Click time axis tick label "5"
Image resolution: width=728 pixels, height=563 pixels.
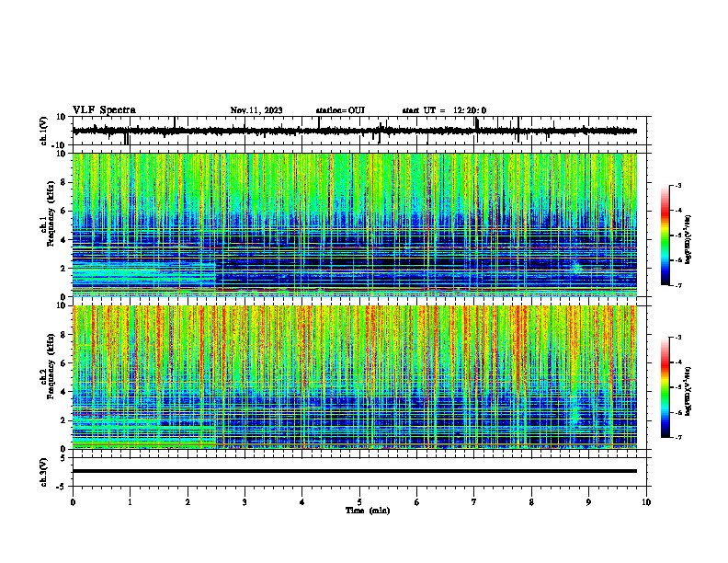359,502
